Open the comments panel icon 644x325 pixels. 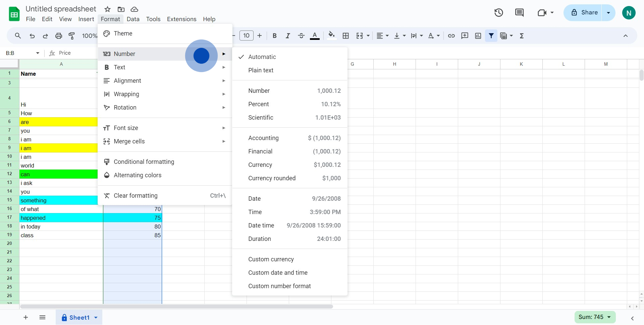tap(519, 13)
